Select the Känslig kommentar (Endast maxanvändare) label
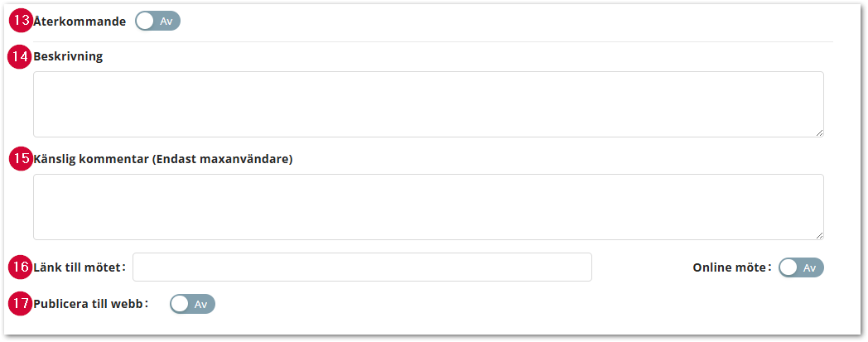868x342 pixels. [x=162, y=159]
